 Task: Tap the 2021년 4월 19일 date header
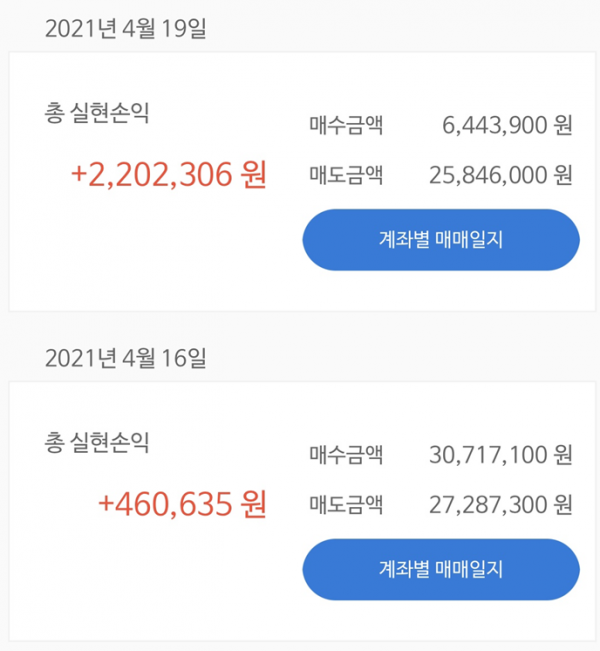pos(125,27)
